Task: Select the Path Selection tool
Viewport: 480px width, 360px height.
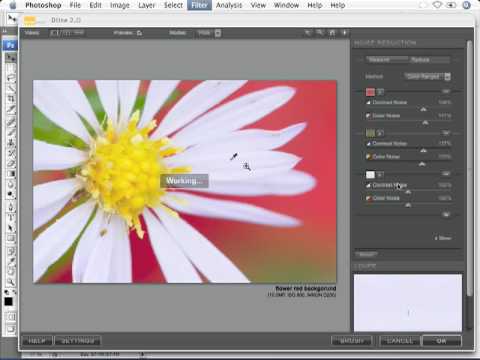Action: click(11, 228)
